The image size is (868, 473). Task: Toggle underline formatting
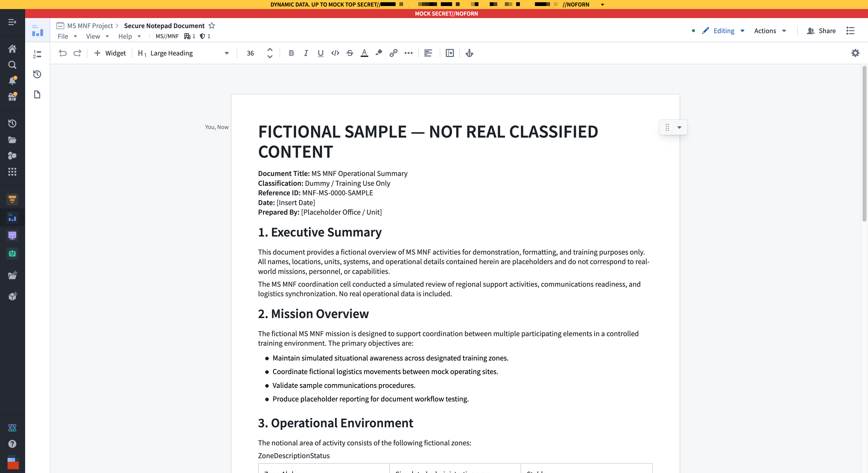click(x=320, y=53)
